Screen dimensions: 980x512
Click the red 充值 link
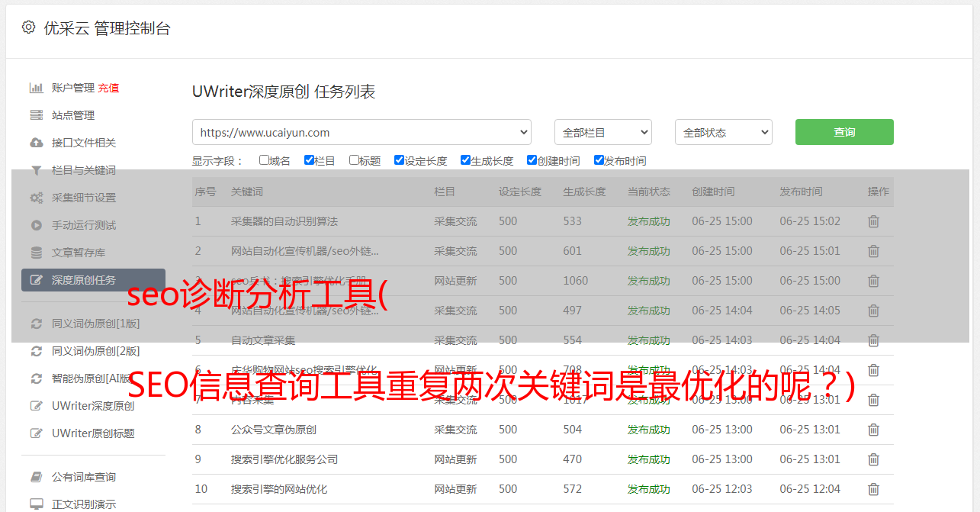108,88
